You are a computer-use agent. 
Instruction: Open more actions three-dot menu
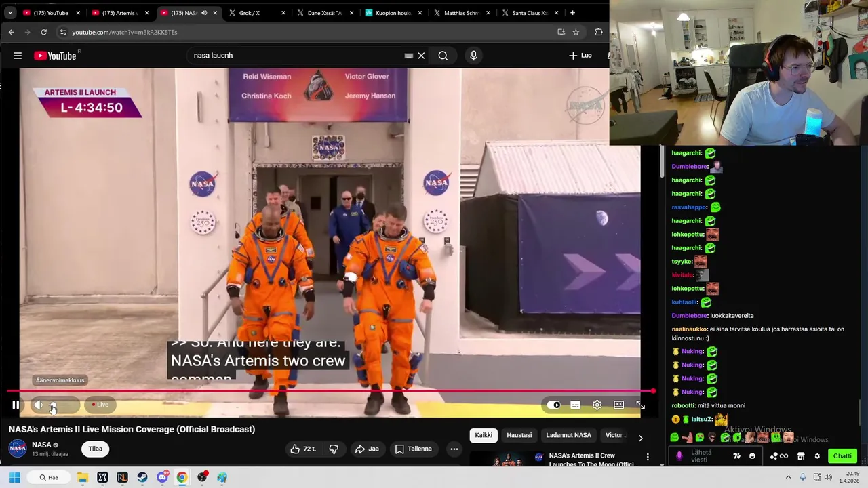click(x=454, y=449)
